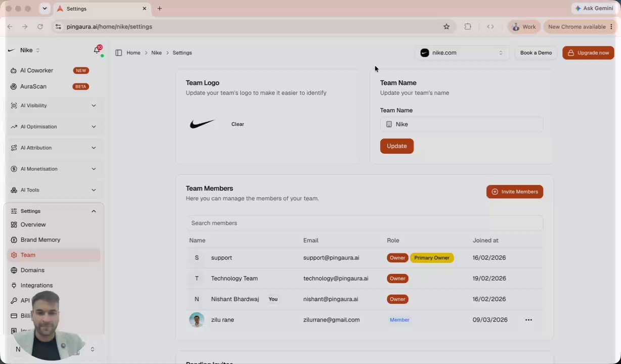The width and height of the screenshot is (621, 364).
Task: Expand the AI Attribution section
Action: [94, 148]
